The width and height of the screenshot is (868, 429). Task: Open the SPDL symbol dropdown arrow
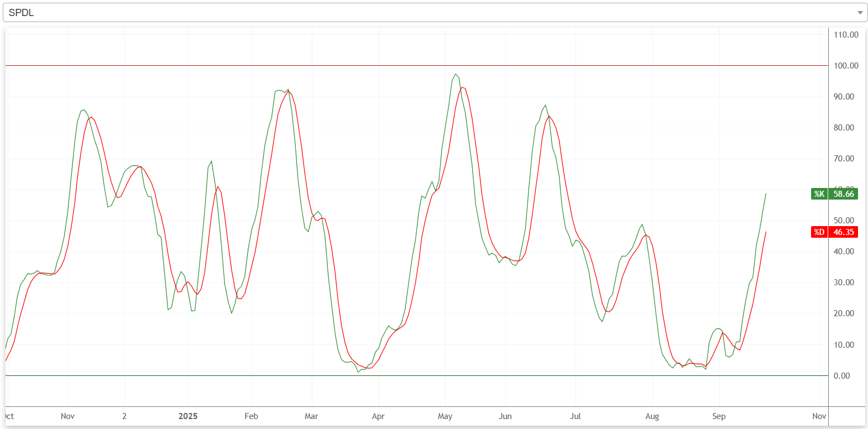(x=860, y=13)
